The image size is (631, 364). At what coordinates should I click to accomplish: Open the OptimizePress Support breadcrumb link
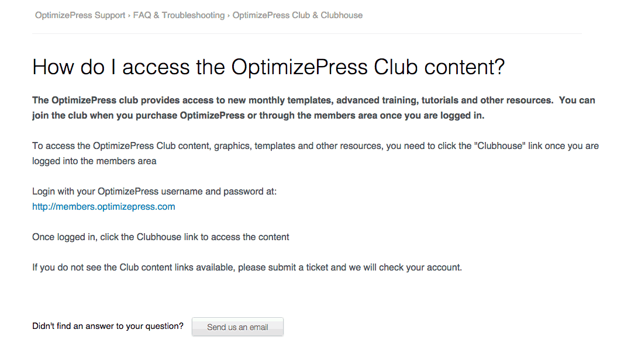[80, 15]
